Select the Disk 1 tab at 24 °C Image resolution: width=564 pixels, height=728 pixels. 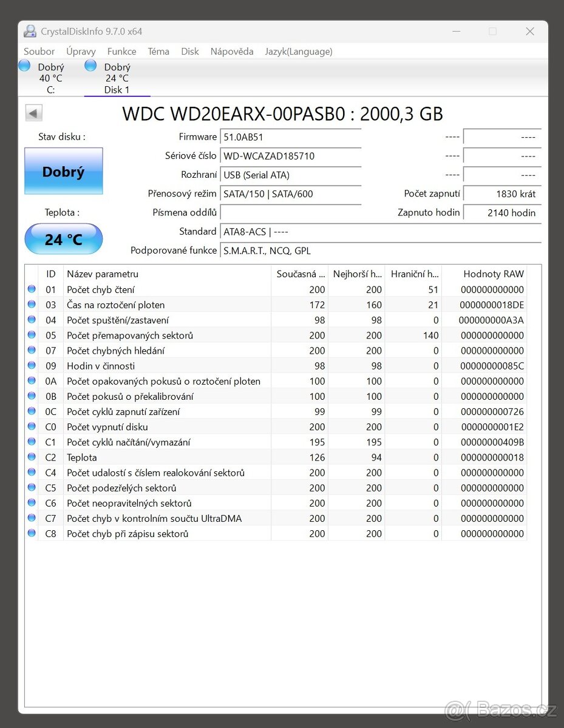[117, 78]
